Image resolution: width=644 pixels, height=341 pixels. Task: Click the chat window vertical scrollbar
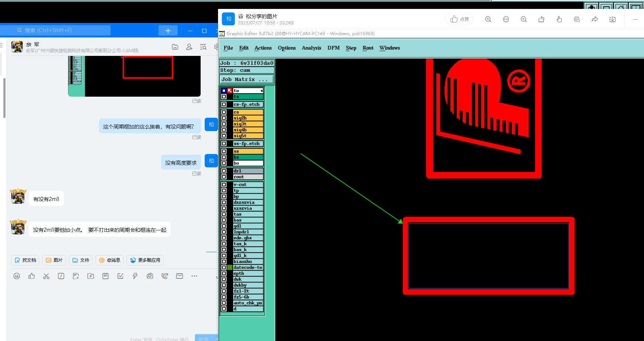pyautogui.click(x=4, y=98)
